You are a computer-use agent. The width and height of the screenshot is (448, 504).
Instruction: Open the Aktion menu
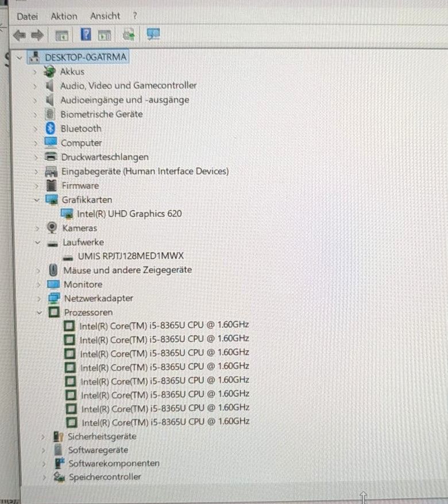64,16
